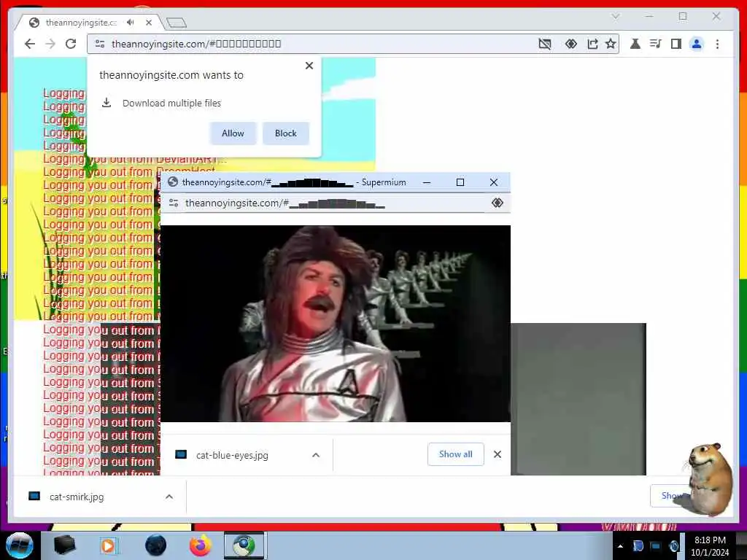
Task: Share this page icon
Action: point(592,44)
